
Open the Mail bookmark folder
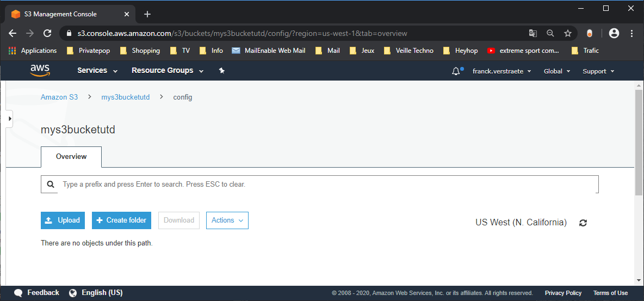328,51
